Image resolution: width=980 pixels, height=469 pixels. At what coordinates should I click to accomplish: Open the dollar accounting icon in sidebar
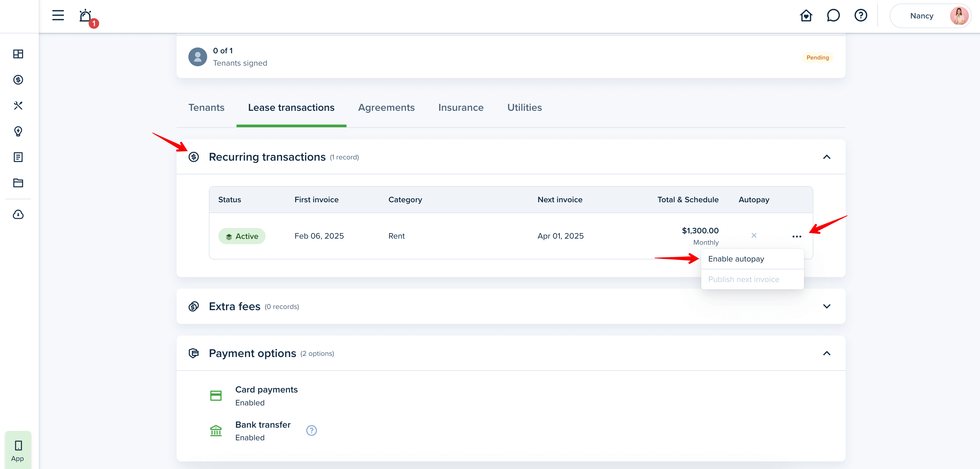[18, 80]
